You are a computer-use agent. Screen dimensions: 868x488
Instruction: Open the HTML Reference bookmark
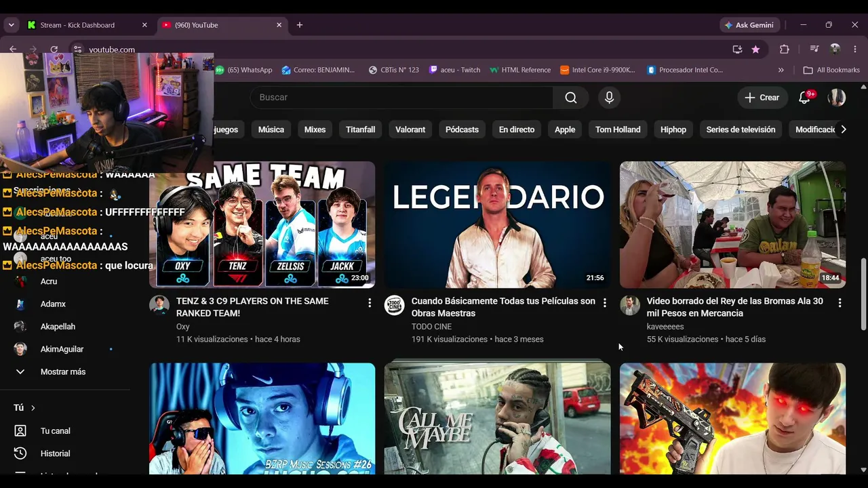pyautogui.click(x=520, y=70)
